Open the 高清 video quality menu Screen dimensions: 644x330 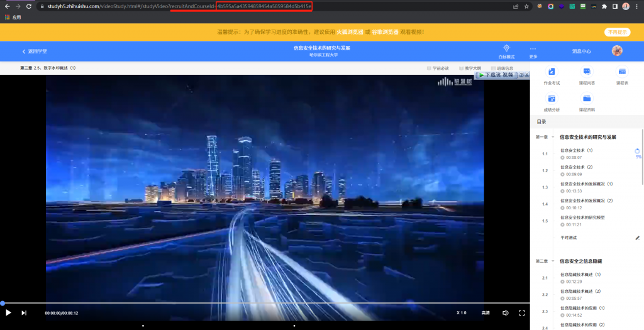486,313
